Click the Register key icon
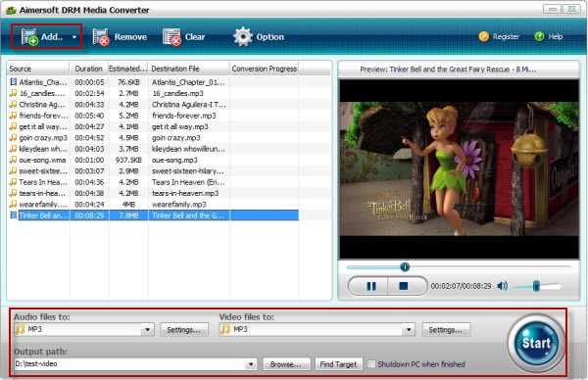This screenshot has width=588, height=380. point(484,36)
